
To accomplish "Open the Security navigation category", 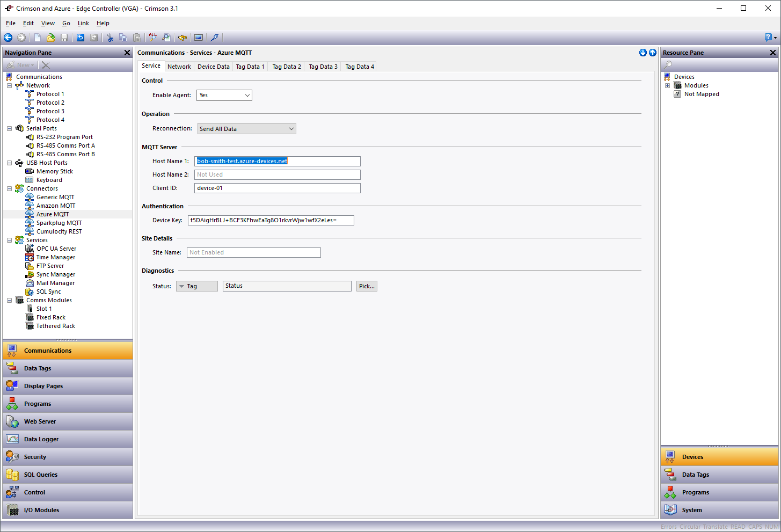I will tap(68, 457).
